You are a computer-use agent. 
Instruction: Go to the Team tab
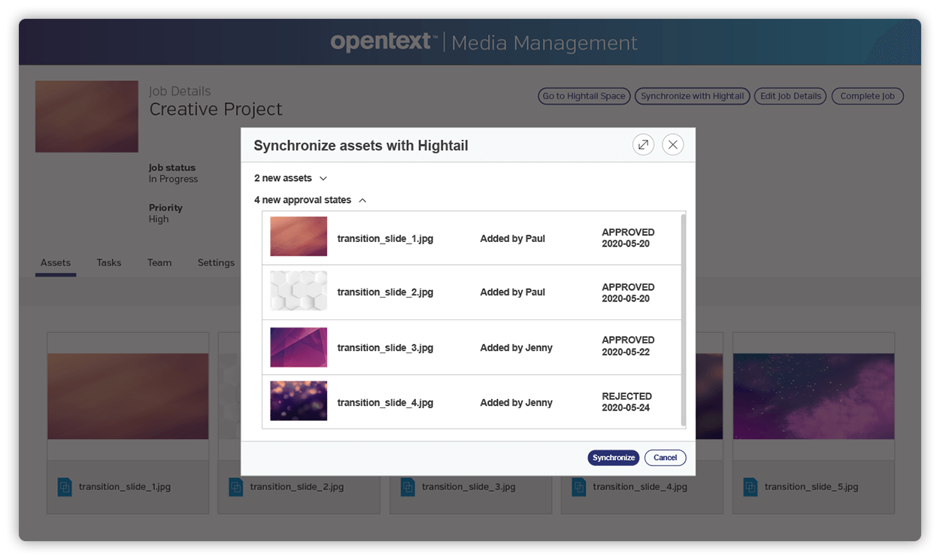[159, 262]
